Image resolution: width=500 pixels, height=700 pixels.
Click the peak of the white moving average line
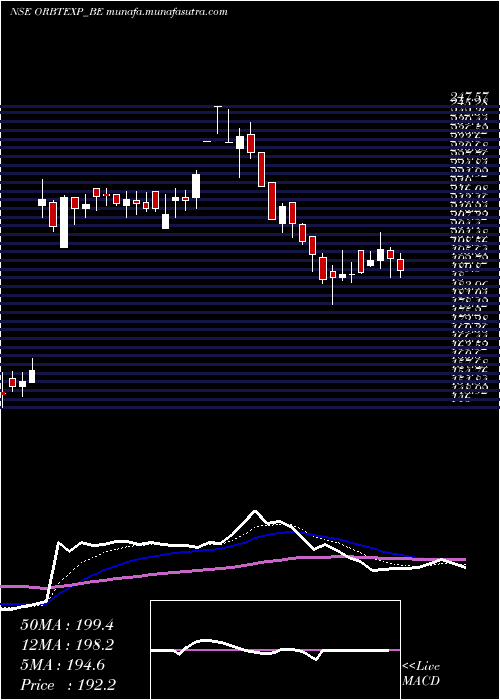tap(255, 511)
